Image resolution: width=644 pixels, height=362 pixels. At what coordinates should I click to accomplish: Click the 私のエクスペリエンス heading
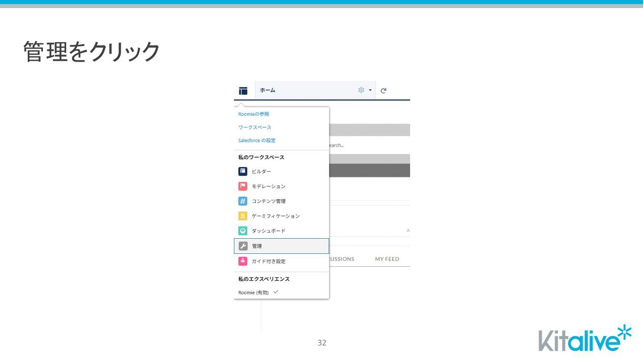click(264, 279)
